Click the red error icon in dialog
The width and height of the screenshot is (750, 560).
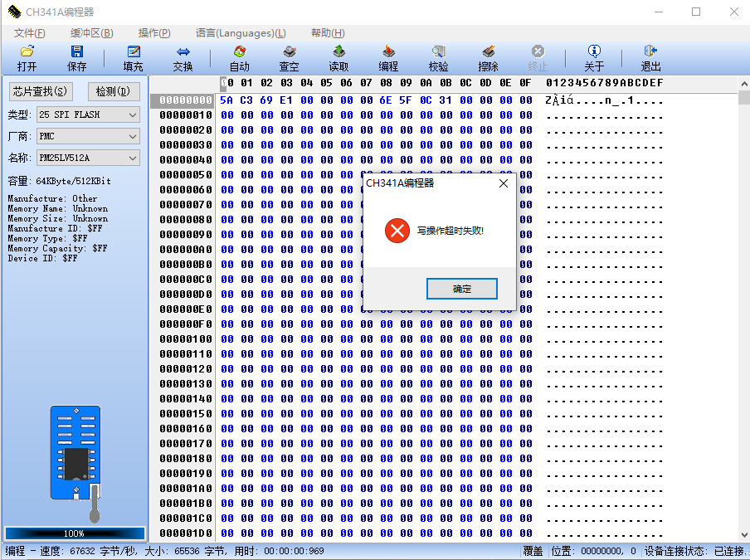[397, 231]
